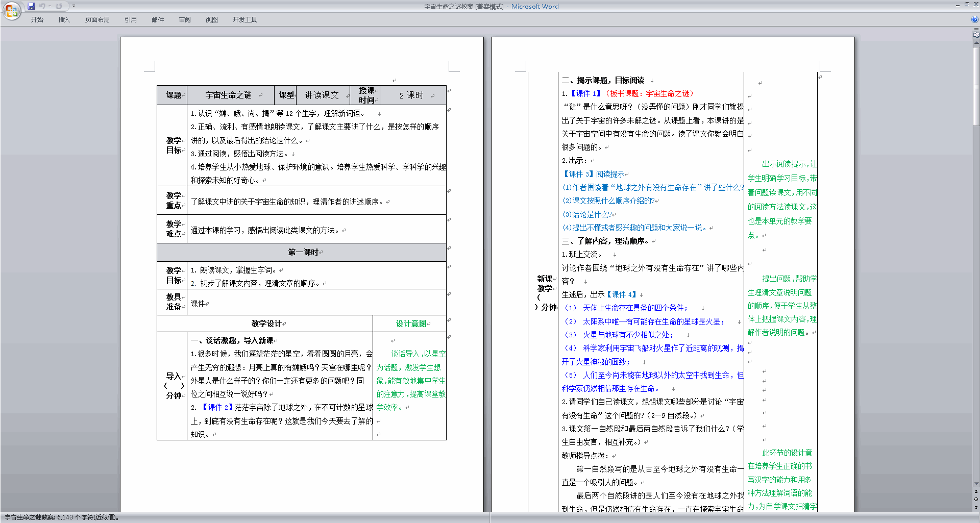Click the Undo icon
Image resolution: width=980 pixels, height=523 pixels.
[42, 6]
